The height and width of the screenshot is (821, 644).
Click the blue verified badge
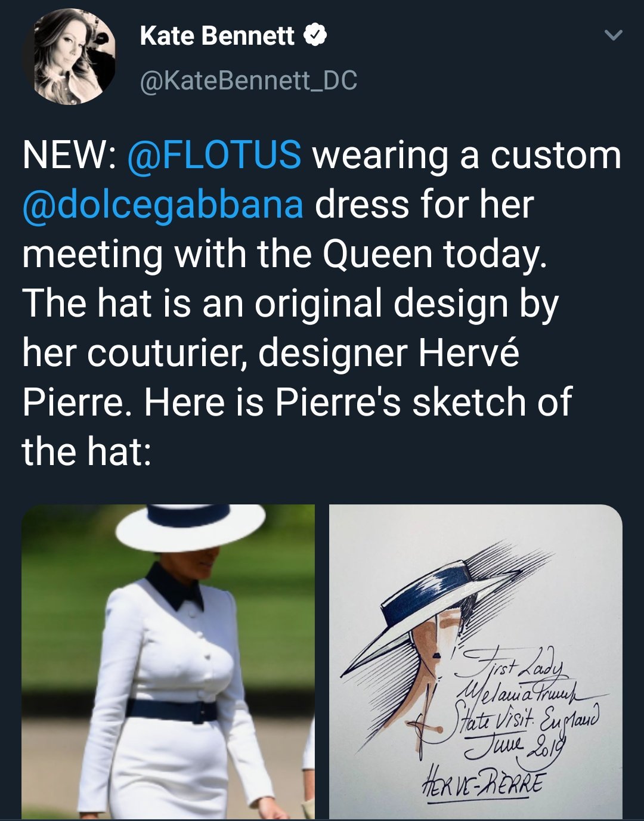[315, 36]
